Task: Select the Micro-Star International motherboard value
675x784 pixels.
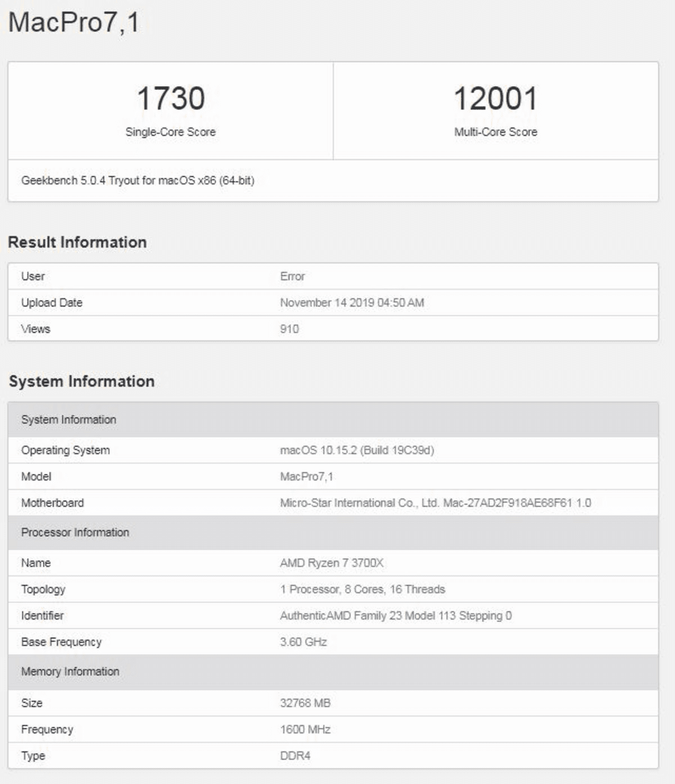Action: point(435,503)
